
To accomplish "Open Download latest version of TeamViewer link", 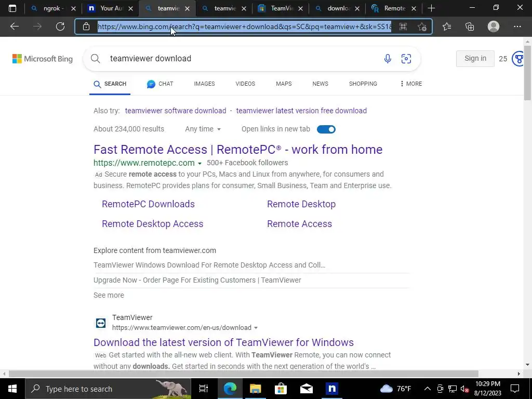I will tap(223, 342).
